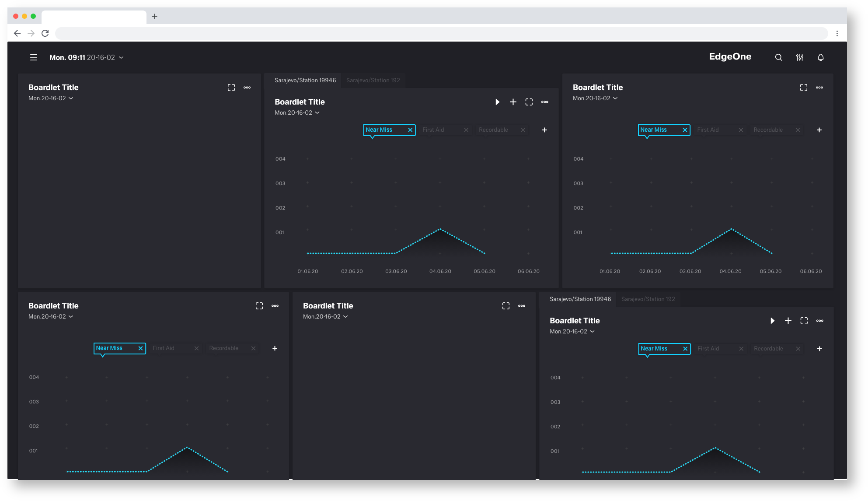Expand top-left boardlet to fullscreen
The height and width of the screenshot is (501, 868).
[x=231, y=88]
